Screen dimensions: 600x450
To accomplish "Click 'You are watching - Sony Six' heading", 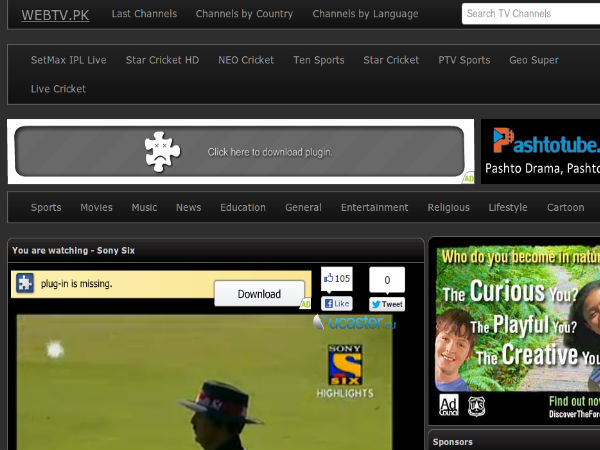I will click(73, 251).
